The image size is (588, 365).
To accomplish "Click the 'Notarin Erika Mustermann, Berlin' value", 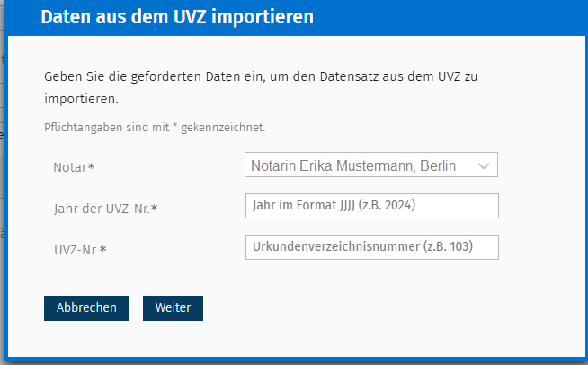I will point(353,166).
